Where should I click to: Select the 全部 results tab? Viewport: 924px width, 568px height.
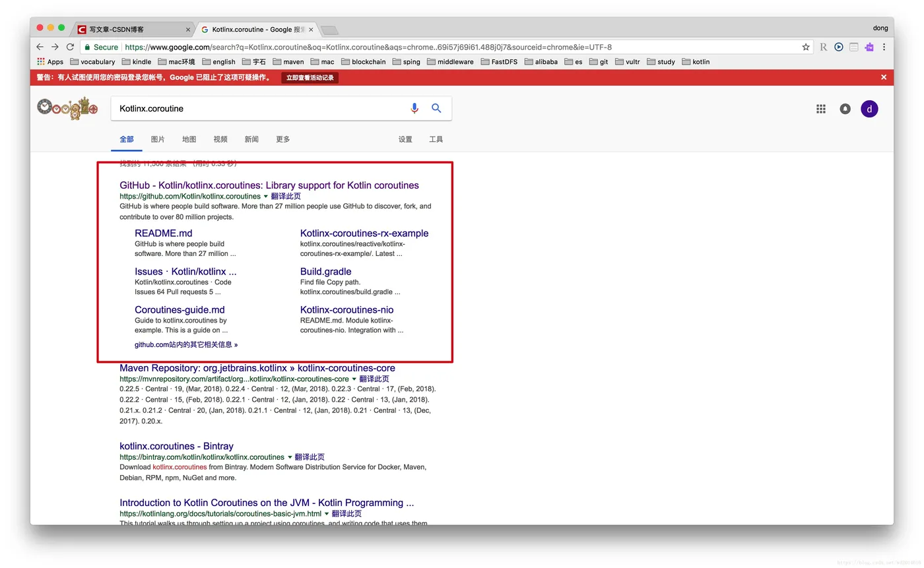click(x=126, y=139)
